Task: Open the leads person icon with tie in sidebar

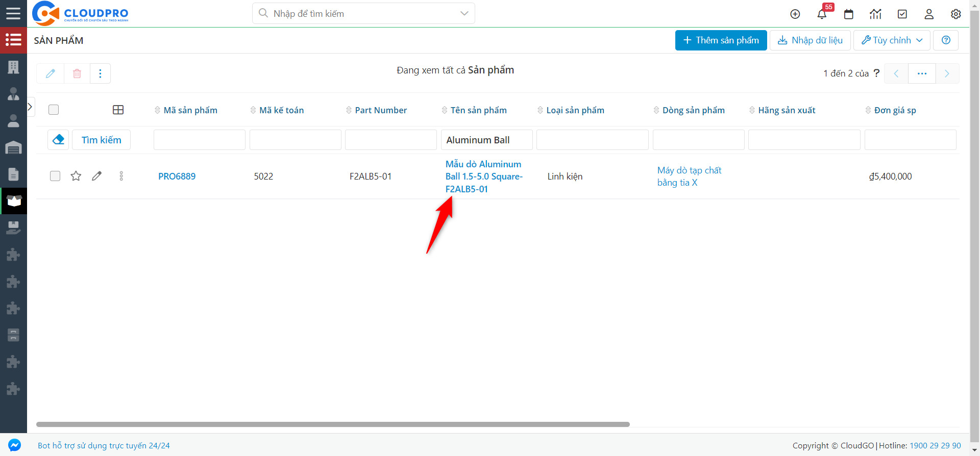Action: (13, 94)
